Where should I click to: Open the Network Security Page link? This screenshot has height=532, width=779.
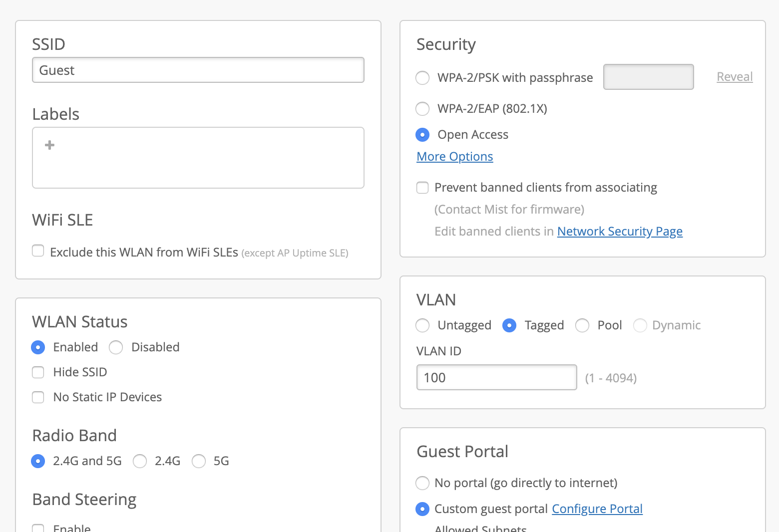(620, 232)
